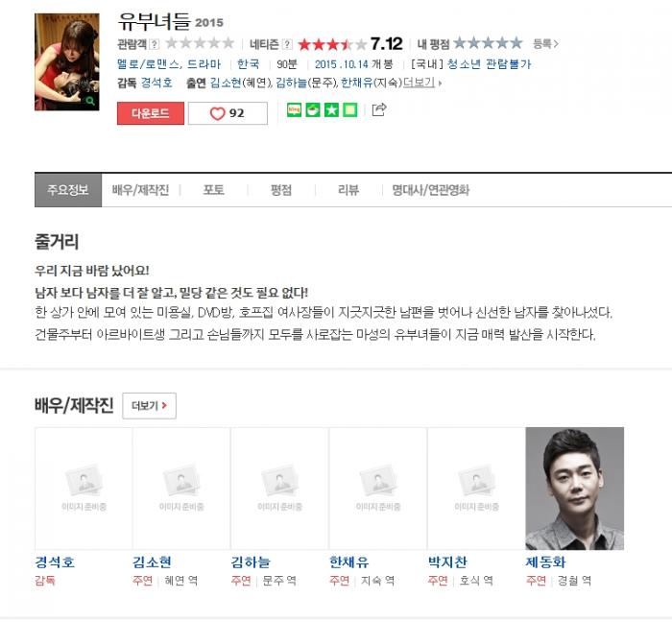672x622 pixels.
Task: Click the question mark help icon next to 관람객
Action: pos(155,44)
